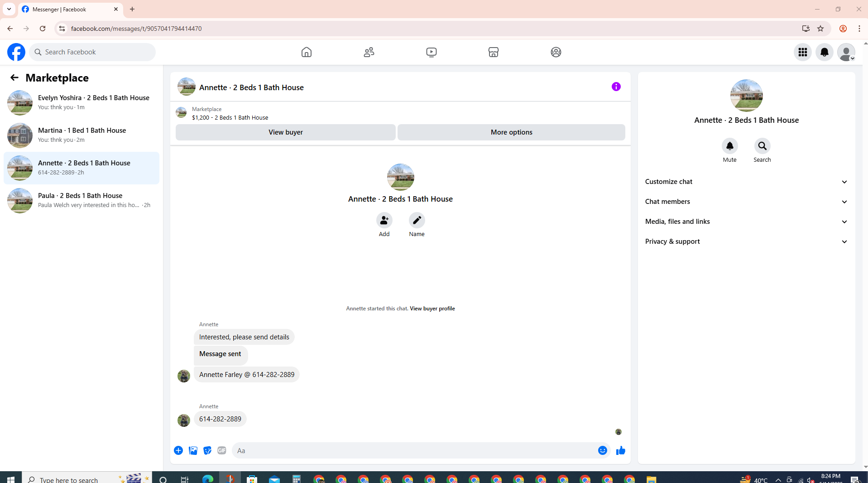
Task: Expand Media, files and links section
Action: tap(746, 222)
